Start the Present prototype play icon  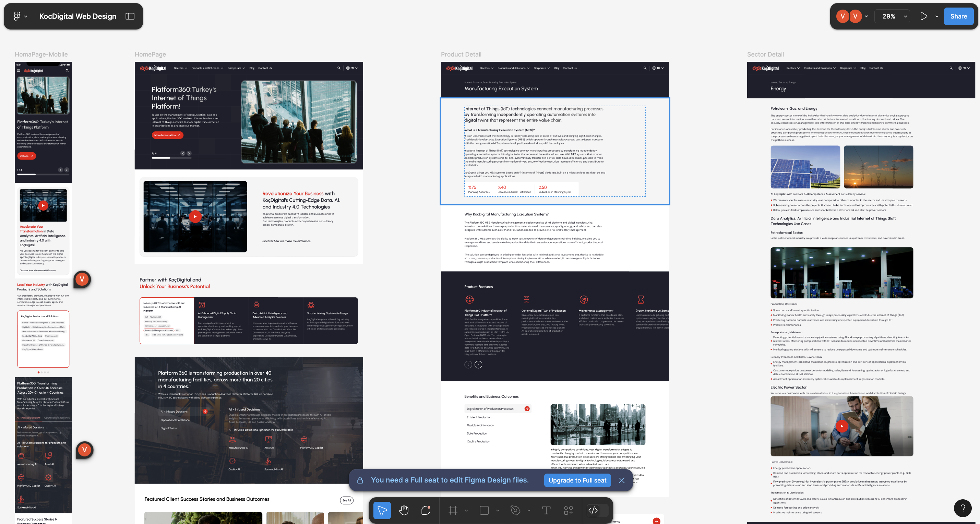[924, 16]
